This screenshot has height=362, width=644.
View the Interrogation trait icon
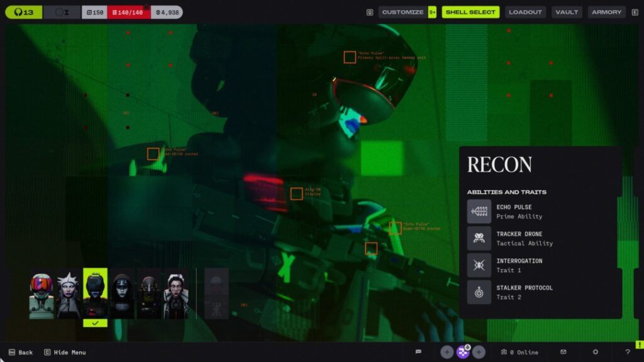coord(479,265)
